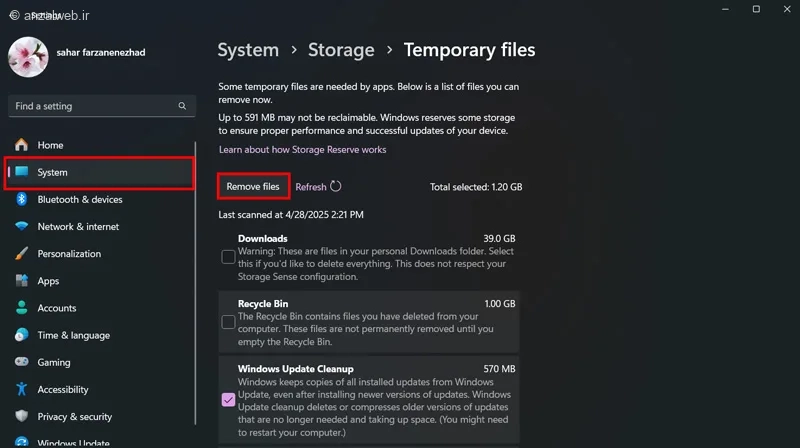Uncheck Windows Update Cleanup checkbox

tap(228, 400)
